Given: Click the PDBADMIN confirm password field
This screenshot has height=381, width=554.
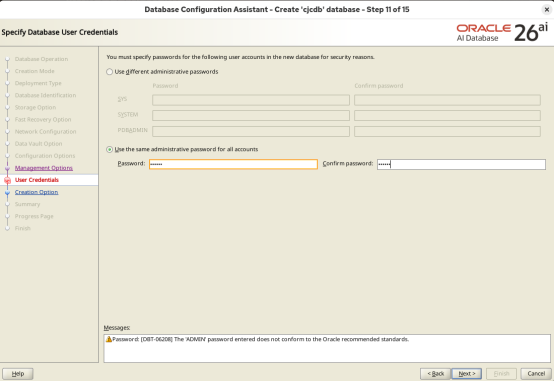Looking at the screenshot, I should pos(447,131).
